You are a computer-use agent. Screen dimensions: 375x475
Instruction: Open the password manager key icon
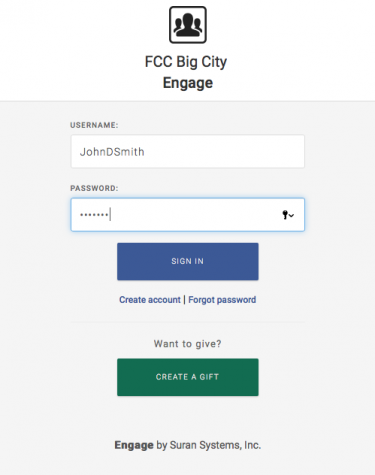pyautogui.click(x=285, y=215)
